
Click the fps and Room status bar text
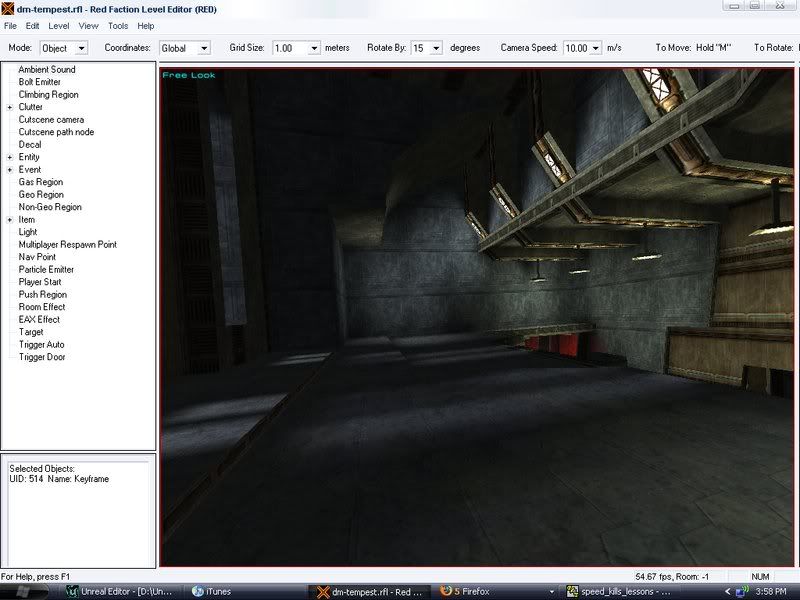point(672,577)
